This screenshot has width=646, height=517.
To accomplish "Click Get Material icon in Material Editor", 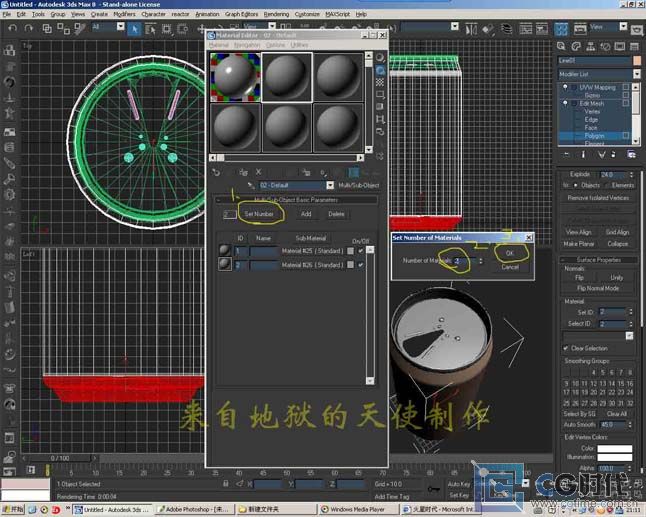I will click(216, 173).
